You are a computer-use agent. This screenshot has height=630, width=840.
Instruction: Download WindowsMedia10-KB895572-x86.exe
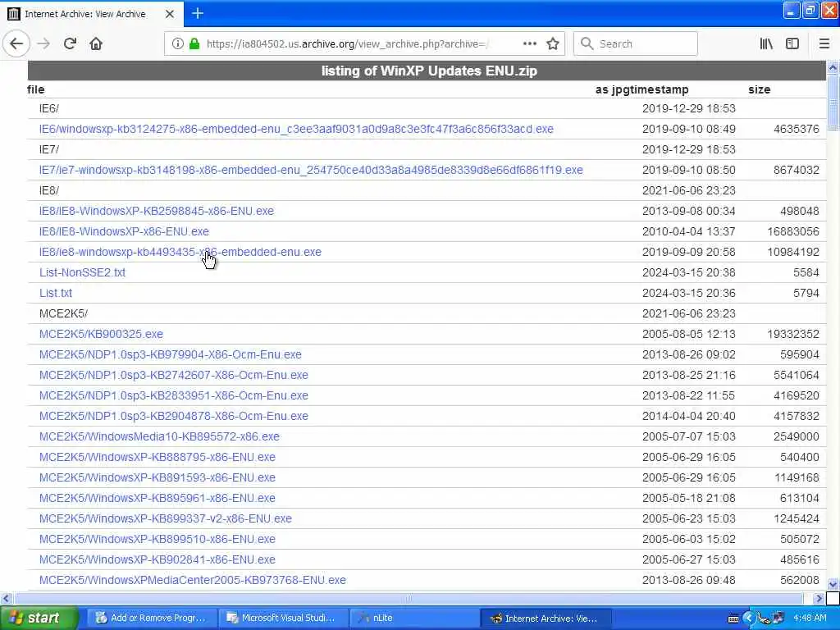[159, 436]
